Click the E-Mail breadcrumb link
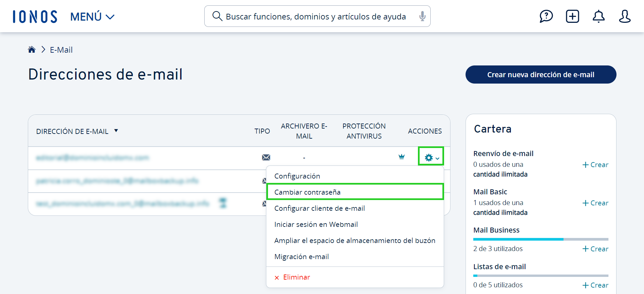This screenshot has width=644, height=294. (61, 50)
